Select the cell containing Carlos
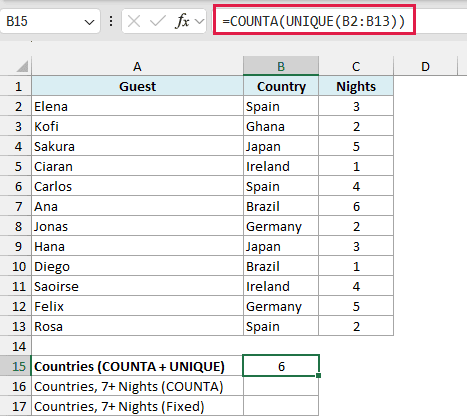The height and width of the screenshot is (416, 467). [x=137, y=186]
